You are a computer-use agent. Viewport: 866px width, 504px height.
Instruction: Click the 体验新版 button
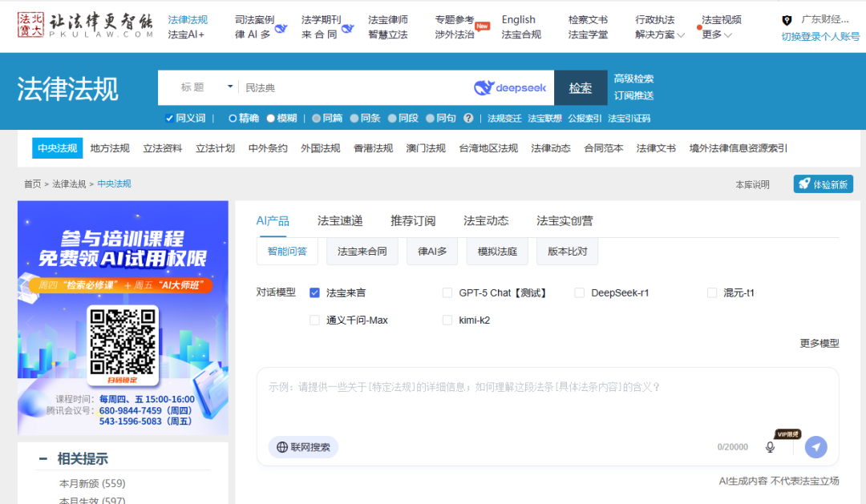[824, 183]
